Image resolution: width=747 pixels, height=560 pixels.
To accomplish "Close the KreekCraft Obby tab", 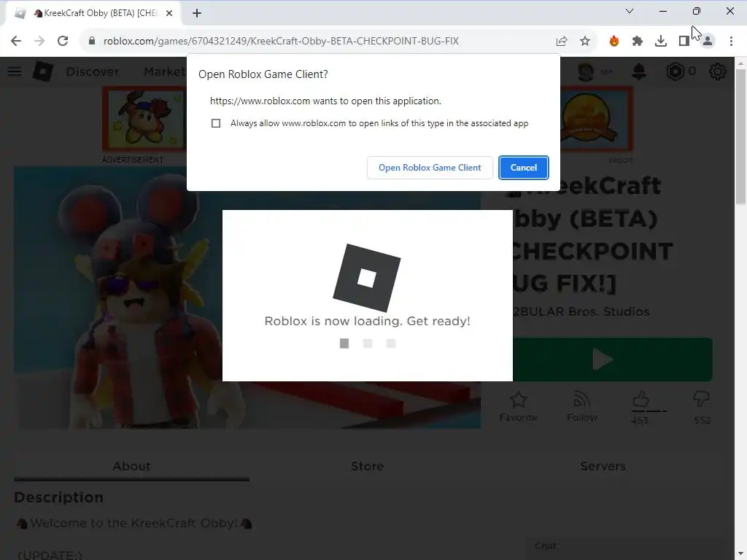I will 169,13.
